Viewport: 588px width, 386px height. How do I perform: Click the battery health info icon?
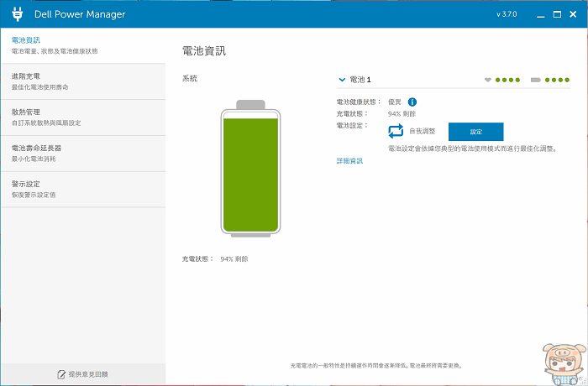pyautogui.click(x=412, y=102)
